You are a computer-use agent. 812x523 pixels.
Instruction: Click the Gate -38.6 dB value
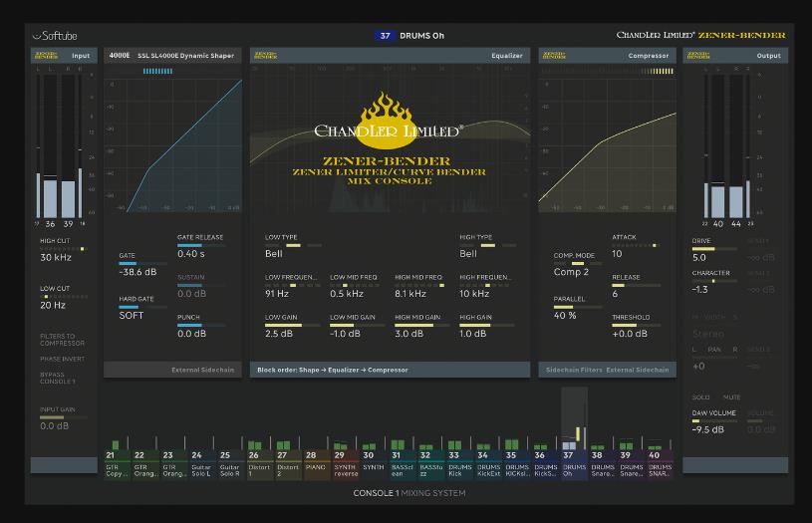pos(137,272)
